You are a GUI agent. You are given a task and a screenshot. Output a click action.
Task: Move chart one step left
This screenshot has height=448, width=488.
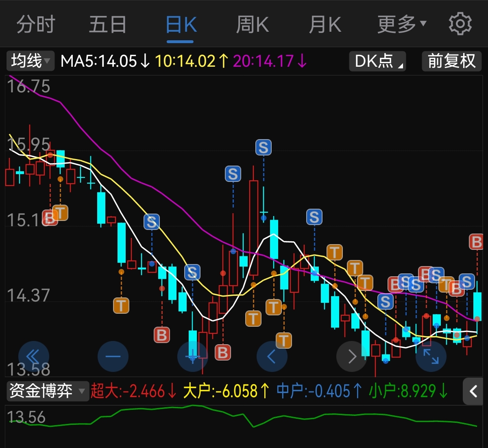pos(272,357)
